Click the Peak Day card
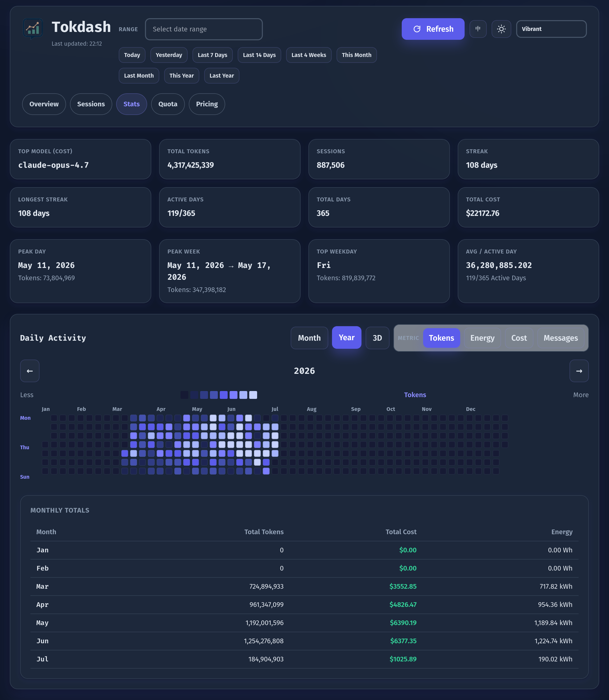609x700 pixels. coord(81,271)
